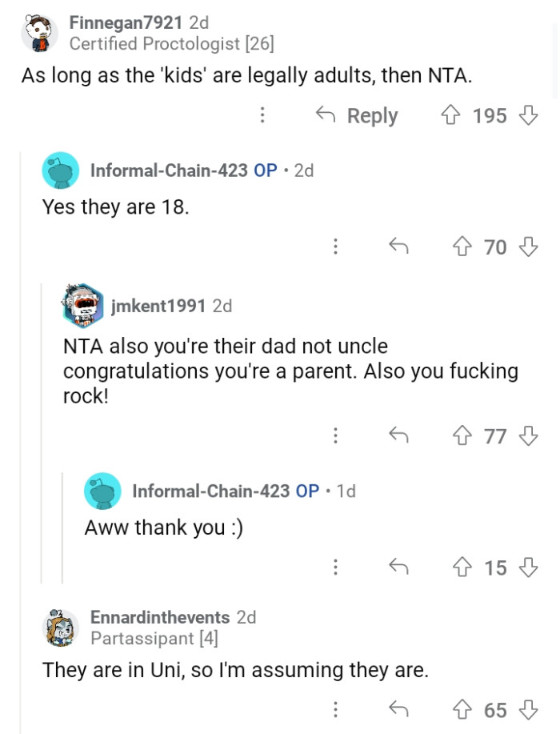Open the overflow menu on Ennardinthevents' comment
This screenshot has width=560, height=734.
click(x=335, y=709)
